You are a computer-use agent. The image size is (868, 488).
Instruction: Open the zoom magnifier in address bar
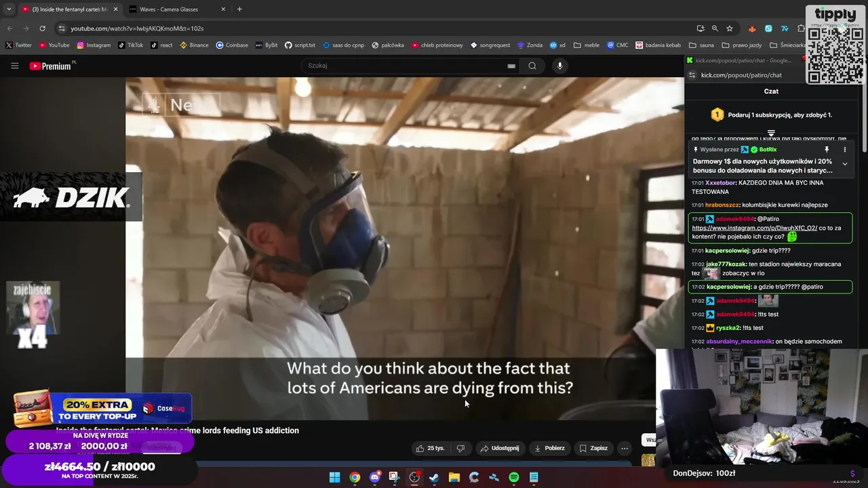[715, 28]
